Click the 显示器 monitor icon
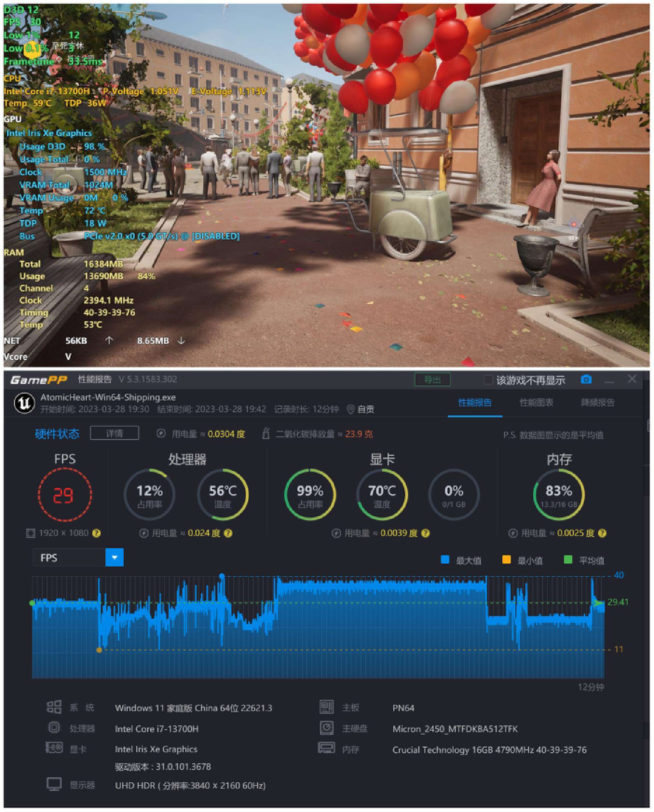The image size is (654, 812). pos(54,784)
